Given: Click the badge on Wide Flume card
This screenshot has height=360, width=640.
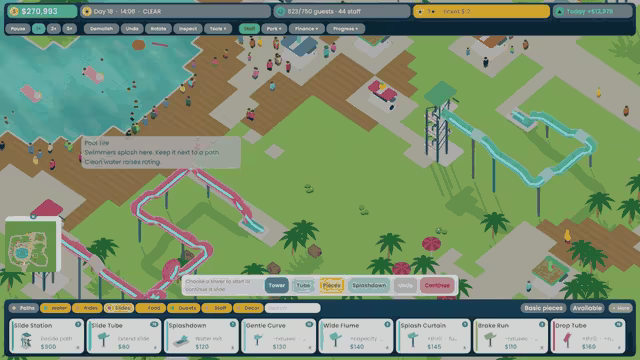Looking at the screenshot, I should (387, 324).
